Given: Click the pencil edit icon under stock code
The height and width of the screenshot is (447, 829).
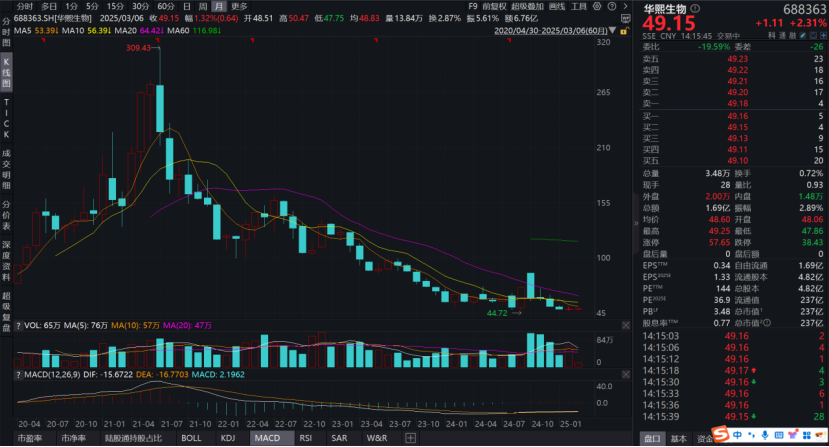Looking at the screenshot, I should 803,35.
